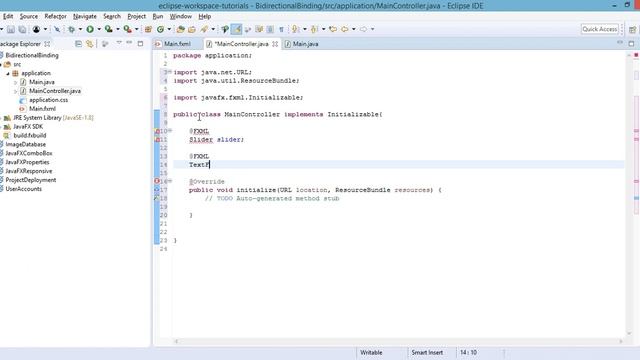This screenshot has width=640, height=360.
Task: Click the Back navigation arrow icon
Action: coord(345,29)
